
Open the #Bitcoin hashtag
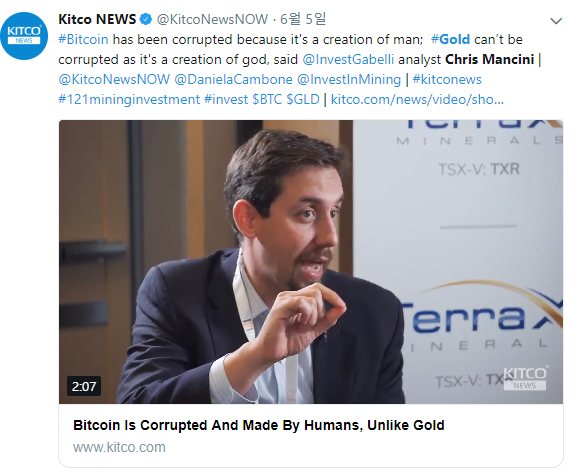click(x=83, y=39)
